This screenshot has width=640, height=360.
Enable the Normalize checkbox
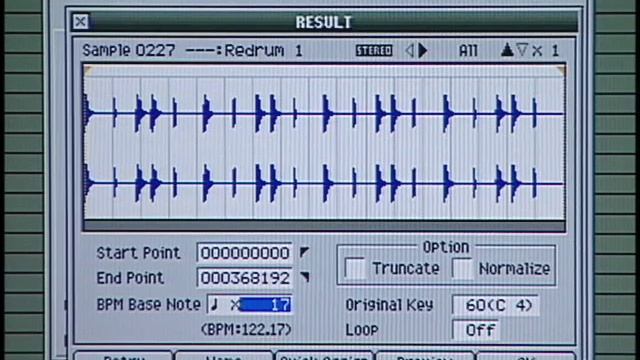point(463,268)
